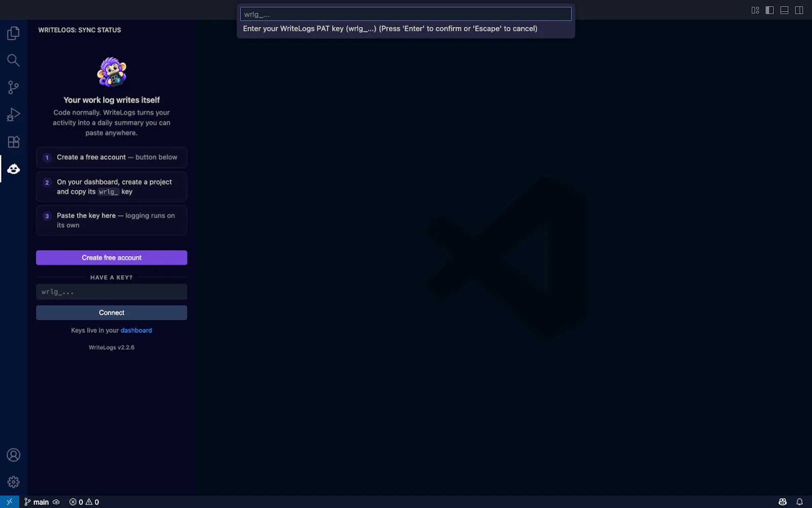Open the notifications bell
Viewport: 812px width, 508px height.
pos(799,502)
